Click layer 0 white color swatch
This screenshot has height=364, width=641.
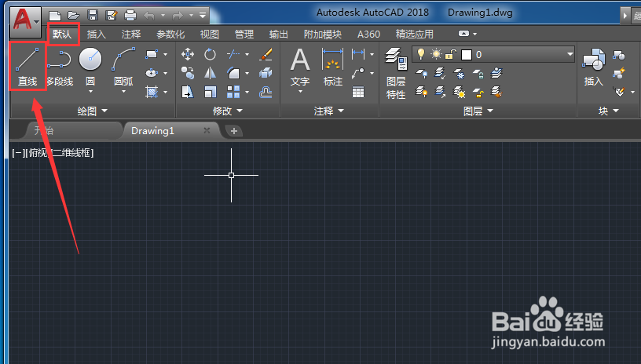[x=467, y=55]
